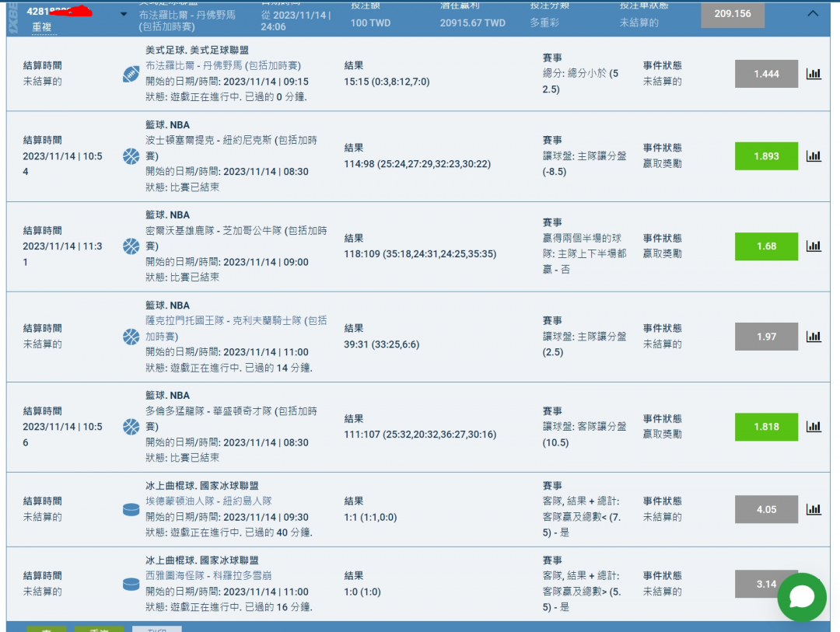Click the settlement time 2023/11/14 | 10:54
This screenshot has width=840, height=632.
pyautogui.click(x=62, y=164)
